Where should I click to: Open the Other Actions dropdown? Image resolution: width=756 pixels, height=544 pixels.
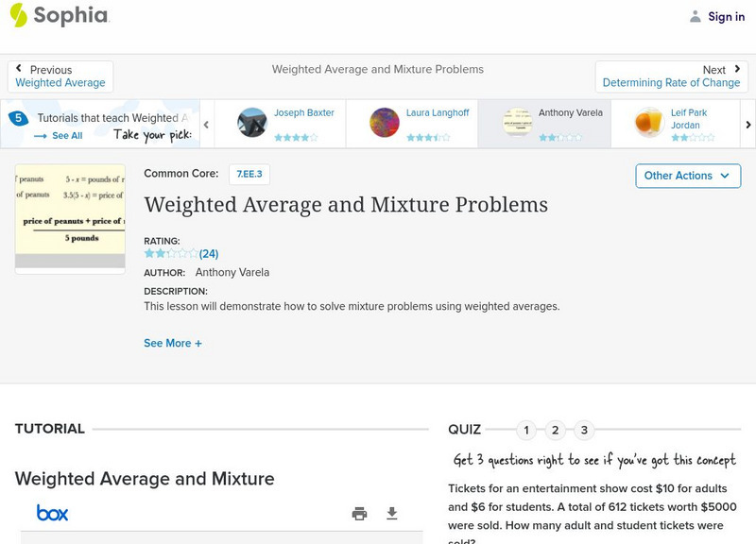tap(686, 176)
